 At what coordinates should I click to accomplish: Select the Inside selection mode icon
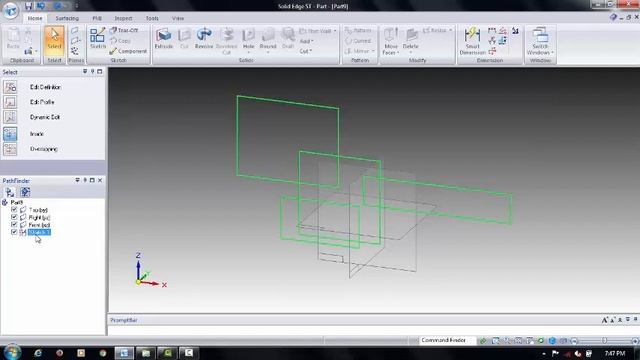coord(10,134)
